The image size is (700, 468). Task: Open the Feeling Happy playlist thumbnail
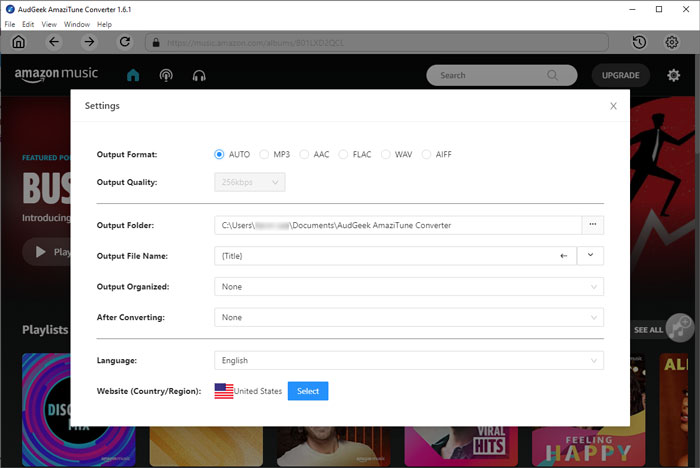[x=588, y=446]
